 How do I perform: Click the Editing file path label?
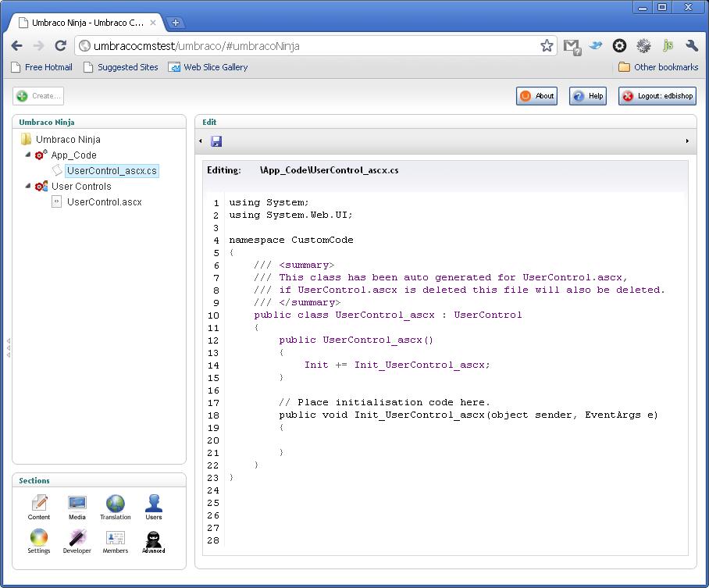click(330, 170)
